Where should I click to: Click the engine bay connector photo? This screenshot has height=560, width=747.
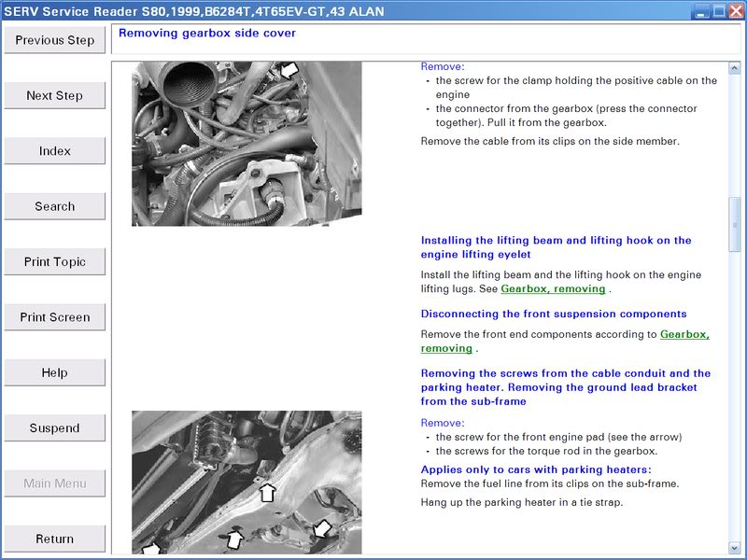(247, 144)
